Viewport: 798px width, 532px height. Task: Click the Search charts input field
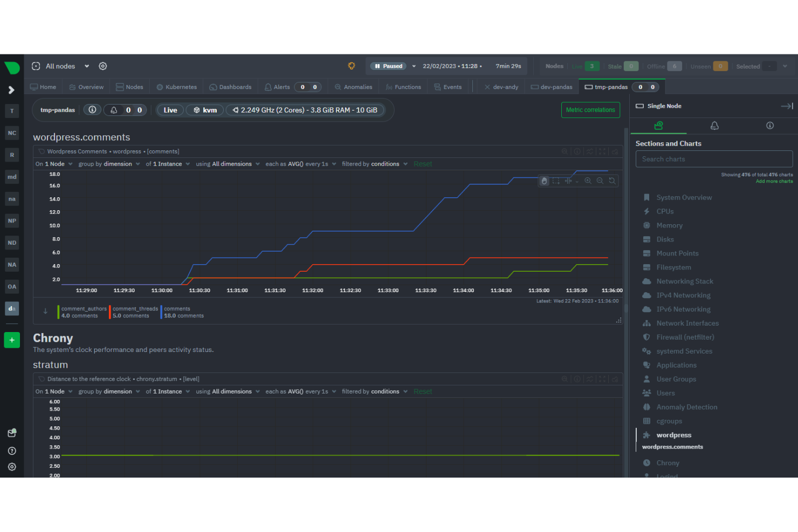pos(714,158)
